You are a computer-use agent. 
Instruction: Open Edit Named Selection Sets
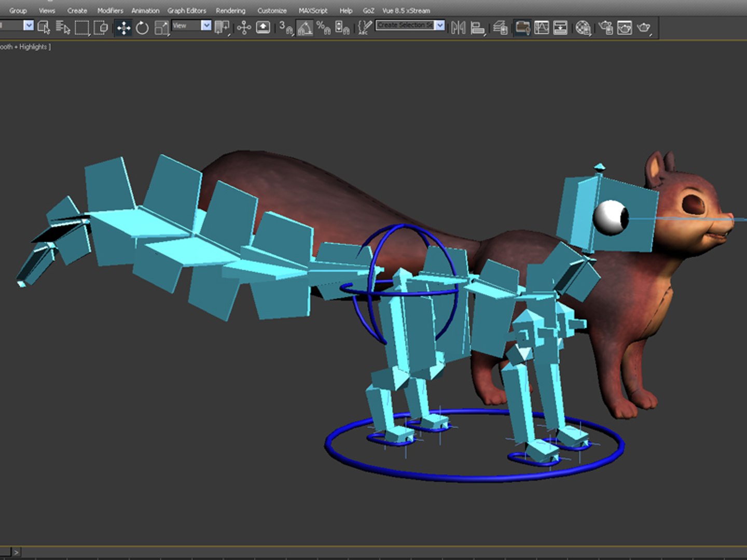click(x=365, y=27)
